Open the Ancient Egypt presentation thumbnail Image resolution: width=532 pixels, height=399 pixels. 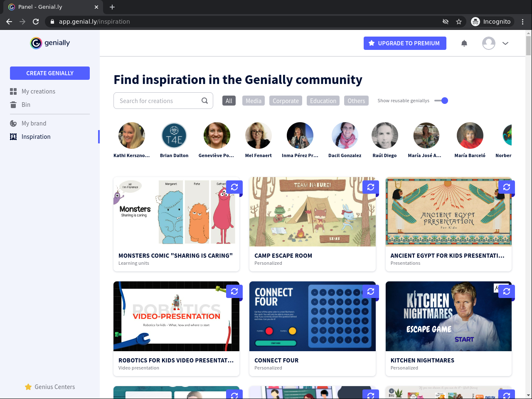click(449, 212)
